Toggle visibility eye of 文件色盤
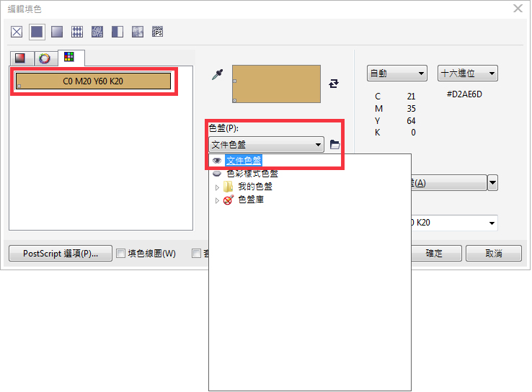Image resolution: width=532 pixels, height=392 pixels. tap(217, 161)
